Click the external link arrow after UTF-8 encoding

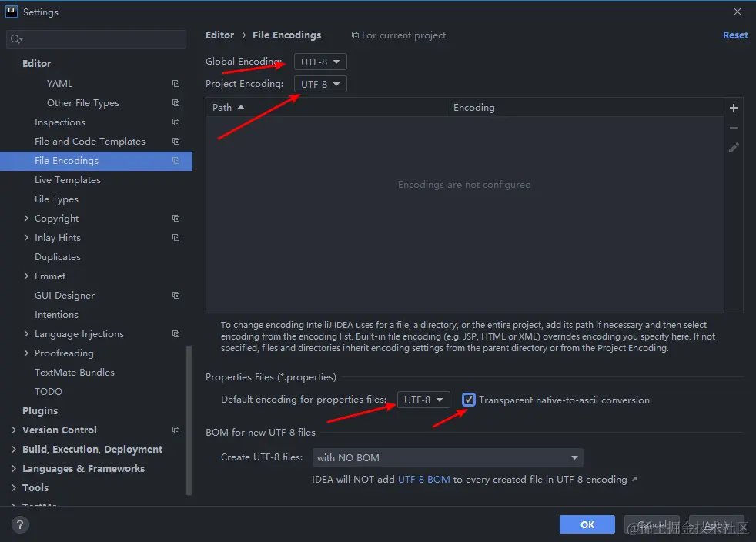pos(634,479)
